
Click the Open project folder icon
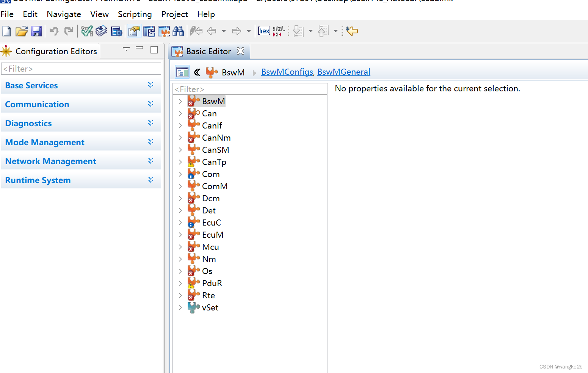[21, 31]
